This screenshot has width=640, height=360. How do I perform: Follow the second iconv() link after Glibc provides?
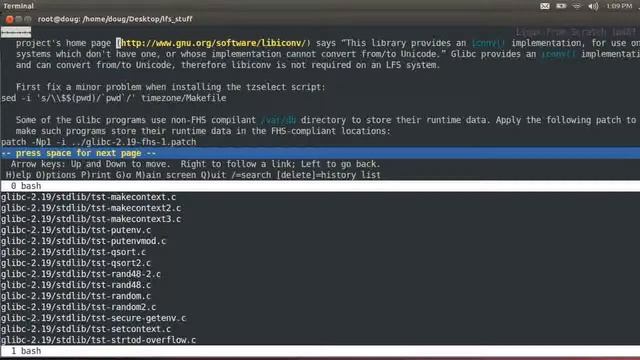coord(558,54)
